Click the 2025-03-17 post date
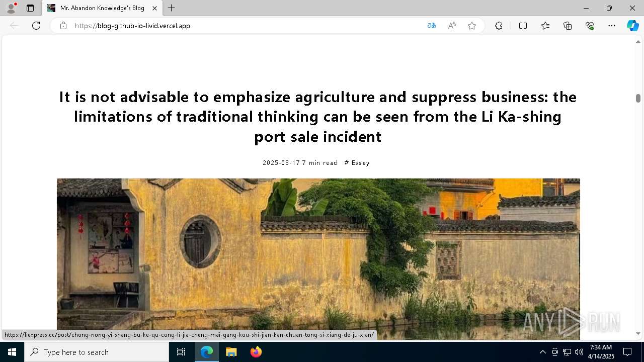Image resolution: width=644 pixels, height=362 pixels. pyautogui.click(x=281, y=163)
